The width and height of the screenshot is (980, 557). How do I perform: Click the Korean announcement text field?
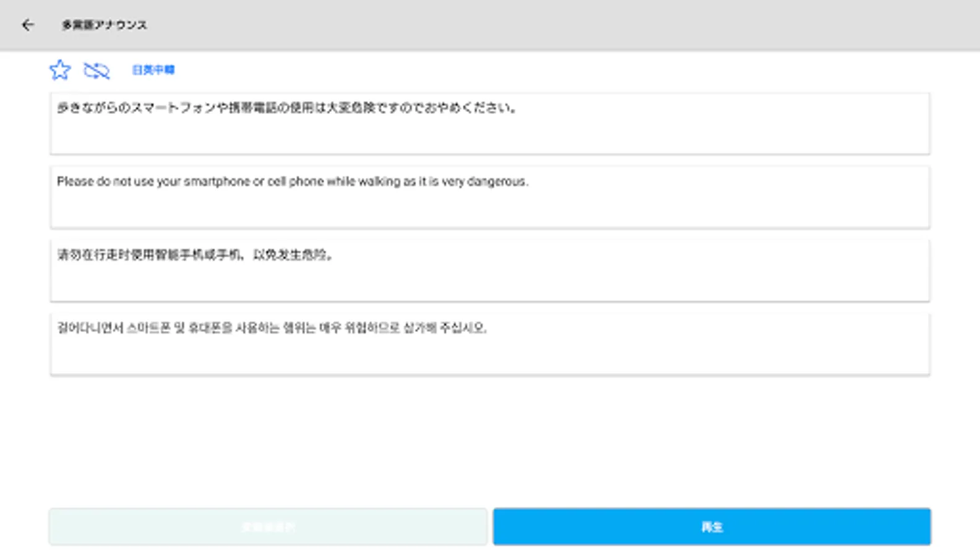tap(490, 344)
